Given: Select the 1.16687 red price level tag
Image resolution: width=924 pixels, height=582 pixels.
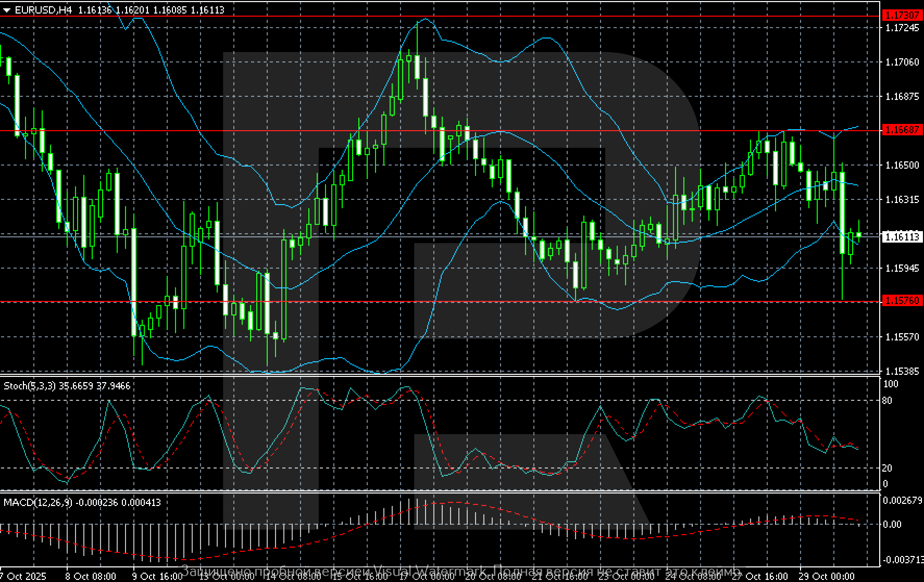Looking at the screenshot, I should pyautogui.click(x=902, y=130).
